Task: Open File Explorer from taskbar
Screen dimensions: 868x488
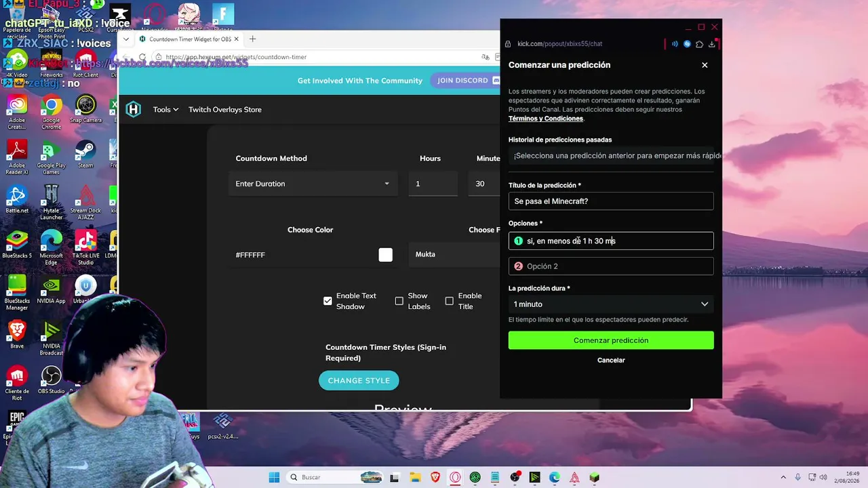Action: (415, 477)
